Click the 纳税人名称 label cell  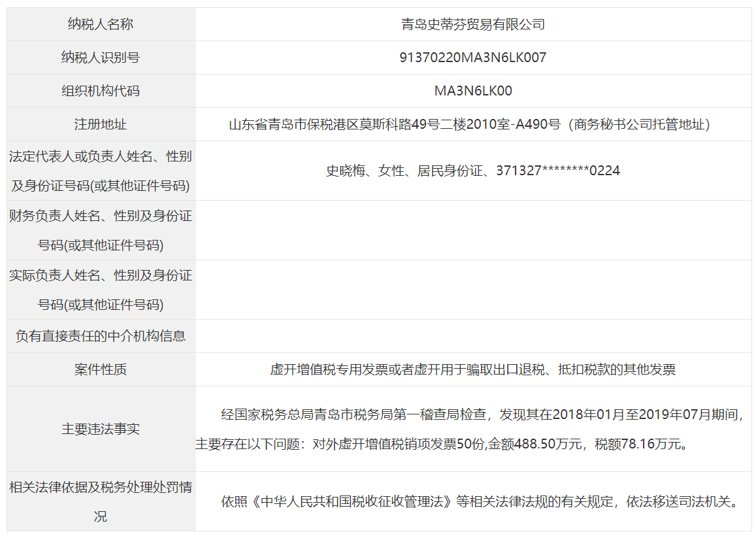point(101,25)
